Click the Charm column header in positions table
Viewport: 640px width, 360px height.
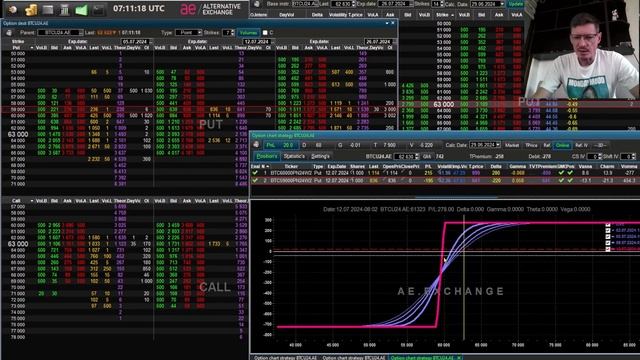click(607, 167)
